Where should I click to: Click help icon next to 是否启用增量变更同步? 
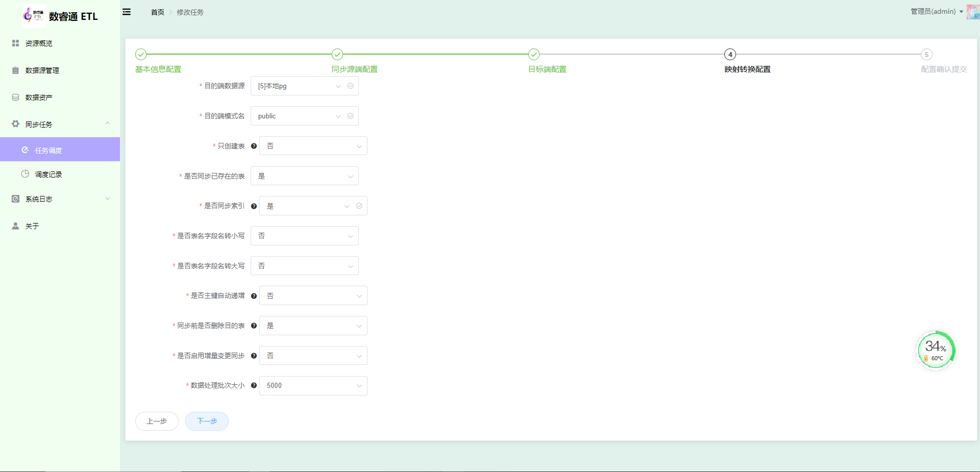[254, 356]
